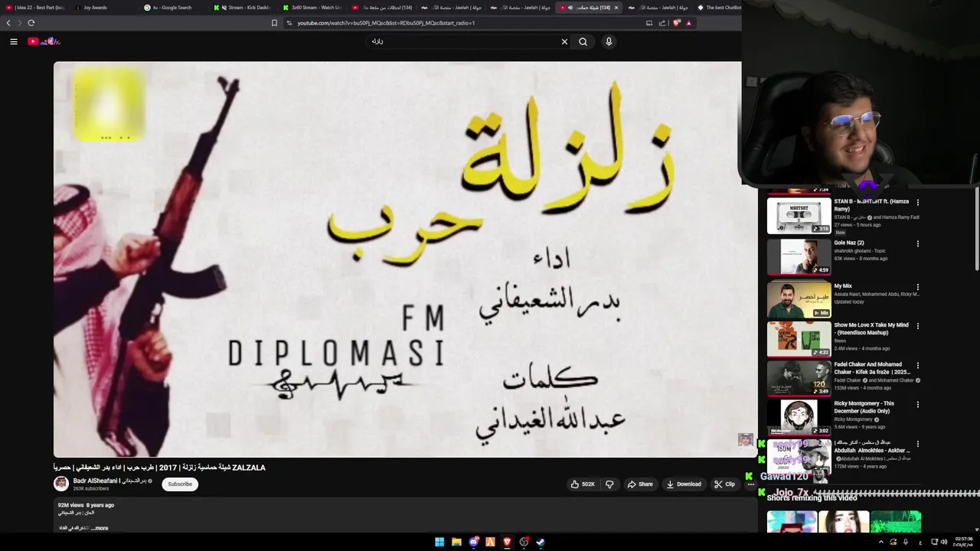Clear the YouTube search box text

(x=564, y=41)
